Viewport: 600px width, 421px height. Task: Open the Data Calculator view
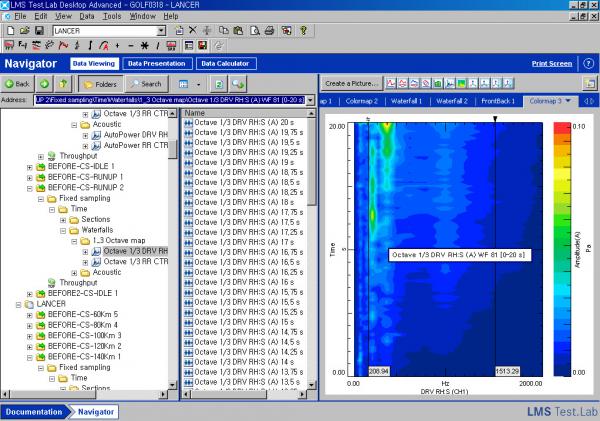[x=225, y=64]
